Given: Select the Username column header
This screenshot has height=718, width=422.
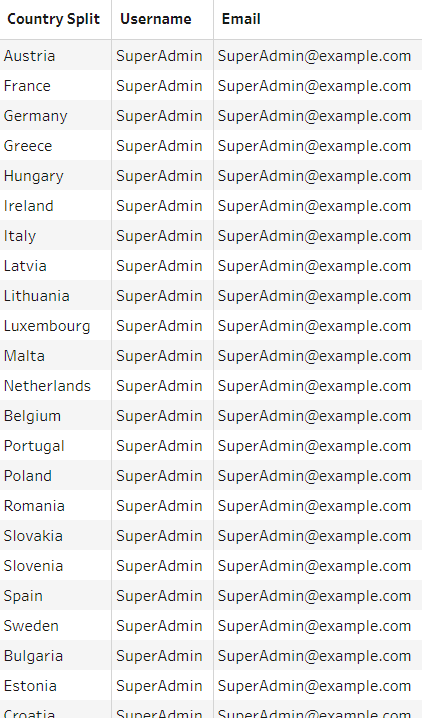Looking at the screenshot, I should [156, 19].
